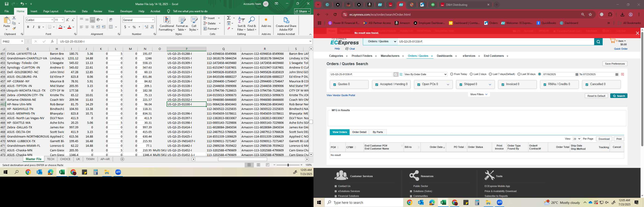The height and width of the screenshot is (207, 644).
Task: Click the AutoSum sigma icon
Action: click(x=229, y=18)
